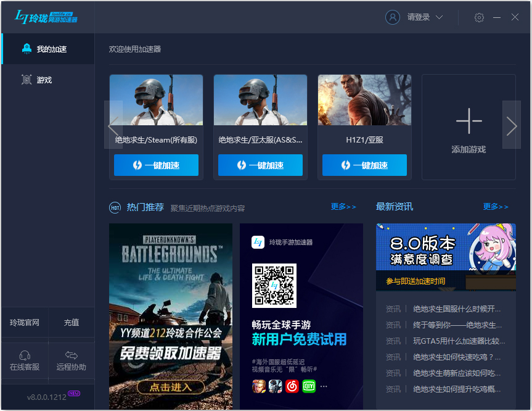Screen dimensions: 532x411
Task: Open news 终于等到你——绝地求生...
Action: 457,325
